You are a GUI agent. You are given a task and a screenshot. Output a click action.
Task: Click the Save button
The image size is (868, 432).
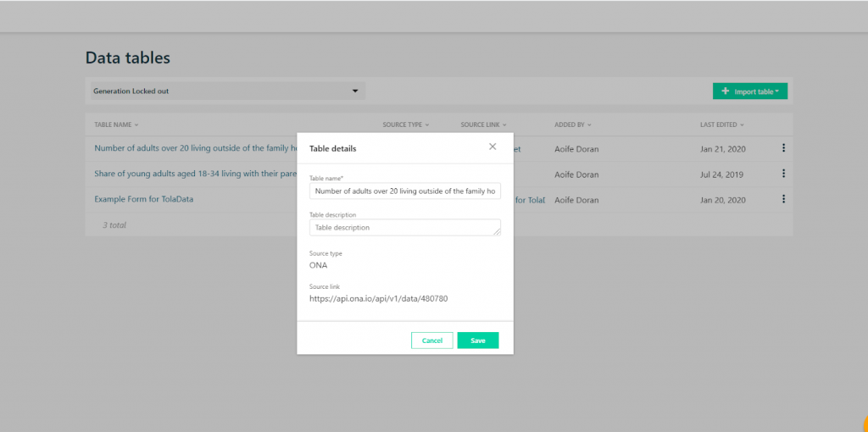pos(478,341)
